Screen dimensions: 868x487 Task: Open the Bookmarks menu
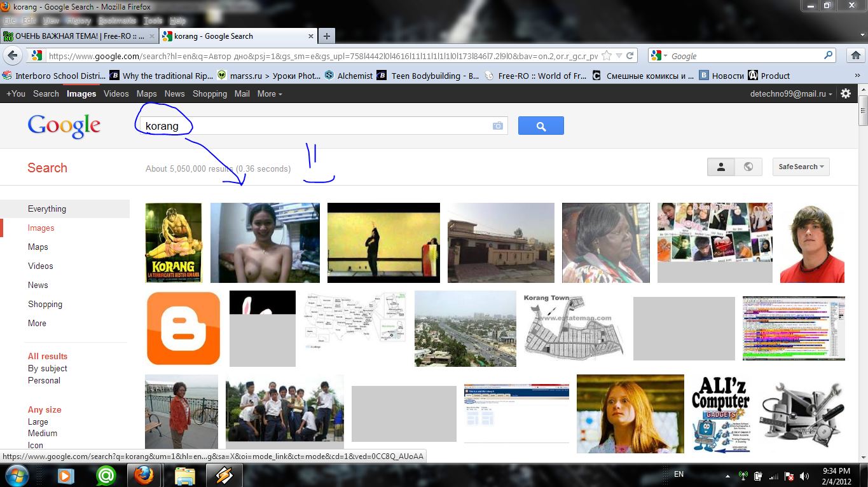pos(118,21)
